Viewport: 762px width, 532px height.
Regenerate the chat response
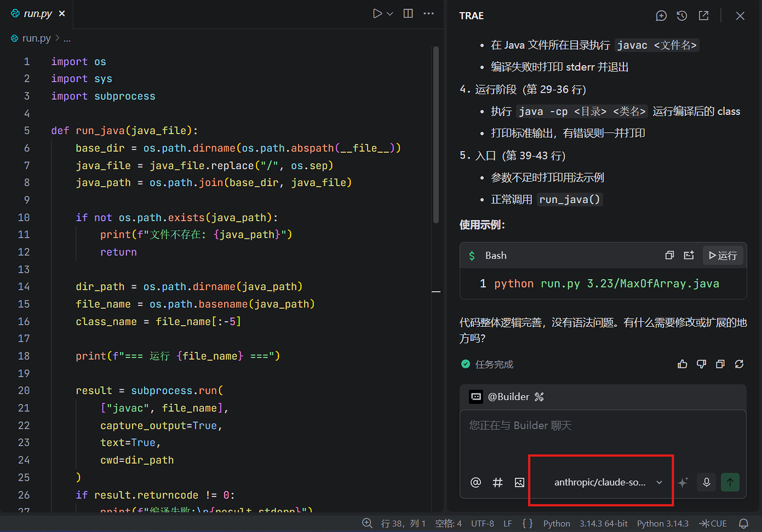pyautogui.click(x=739, y=364)
